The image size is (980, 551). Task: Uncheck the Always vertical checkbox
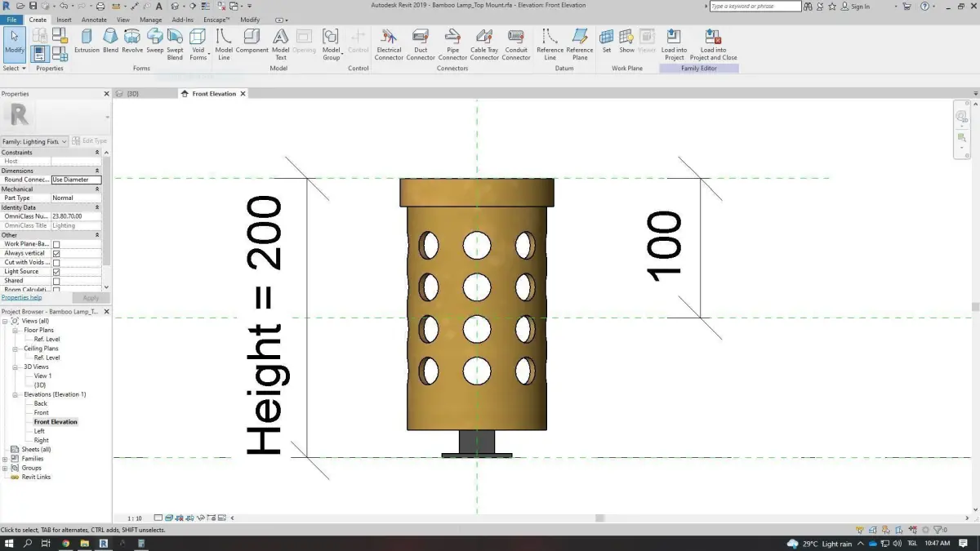pyautogui.click(x=56, y=253)
